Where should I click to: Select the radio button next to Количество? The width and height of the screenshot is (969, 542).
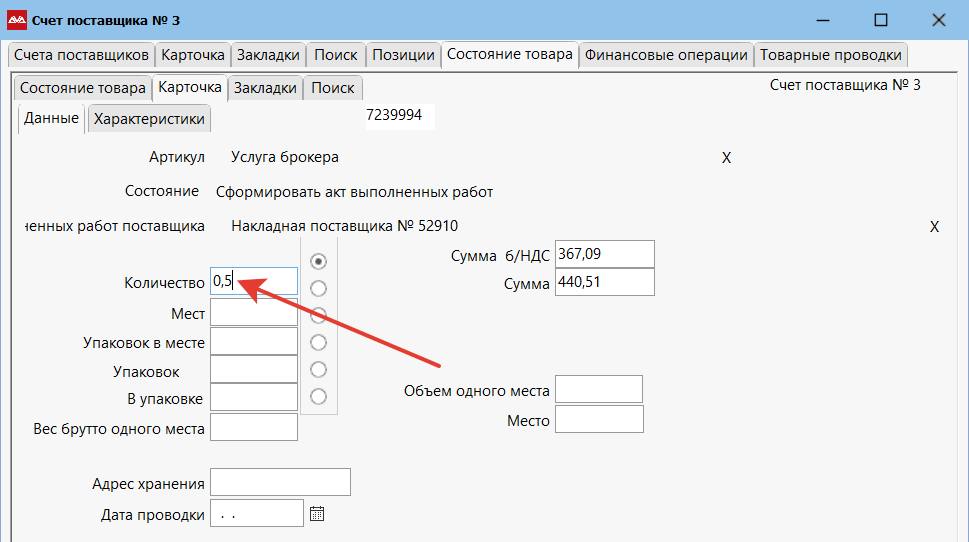[319, 288]
